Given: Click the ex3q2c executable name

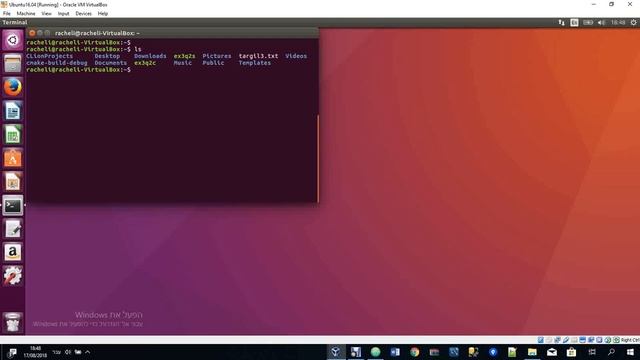Looking at the screenshot, I should 145,63.
